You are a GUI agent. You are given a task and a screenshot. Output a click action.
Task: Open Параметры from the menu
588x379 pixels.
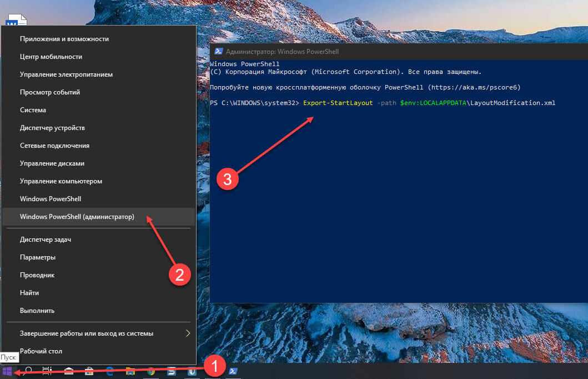click(99, 257)
